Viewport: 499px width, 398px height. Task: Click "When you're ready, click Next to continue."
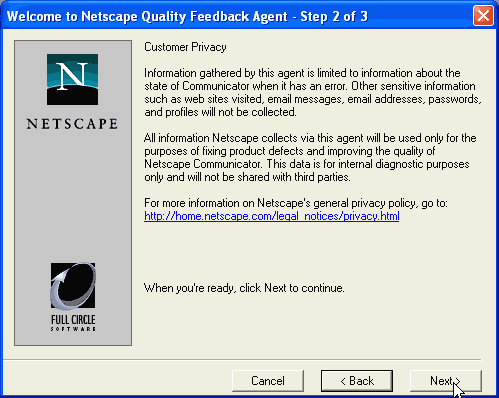click(x=244, y=288)
